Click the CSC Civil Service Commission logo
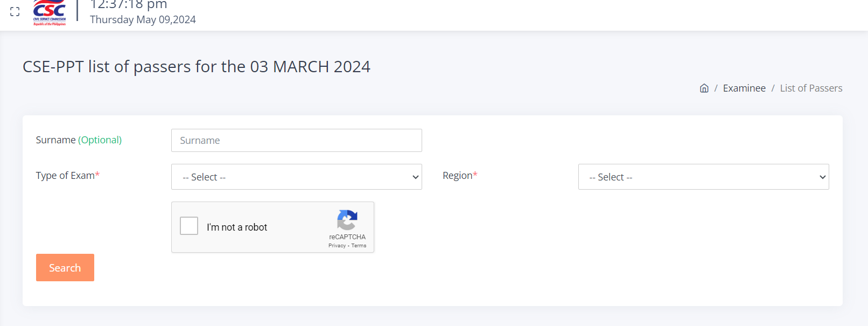Image resolution: width=868 pixels, height=326 pixels. 50,12
